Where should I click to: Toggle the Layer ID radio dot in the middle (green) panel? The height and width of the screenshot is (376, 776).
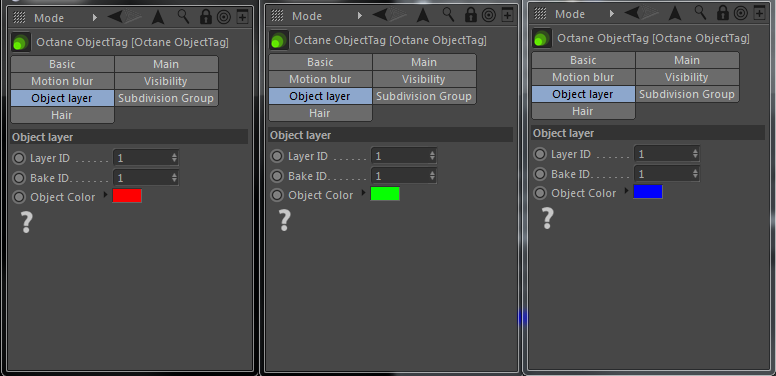[277, 156]
